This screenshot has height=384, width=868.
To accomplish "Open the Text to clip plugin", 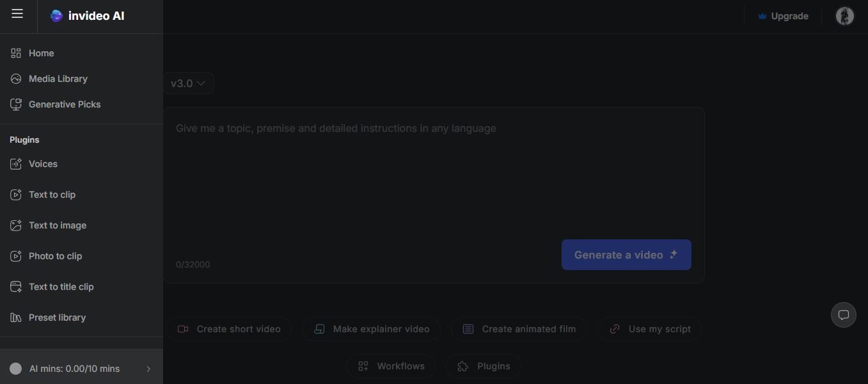I will point(52,195).
